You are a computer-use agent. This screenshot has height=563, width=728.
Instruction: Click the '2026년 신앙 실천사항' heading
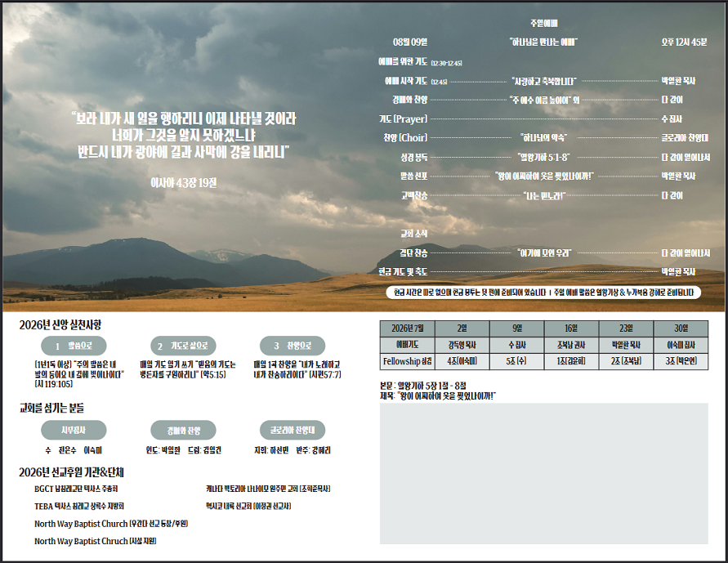pyautogui.click(x=60, y=325)
